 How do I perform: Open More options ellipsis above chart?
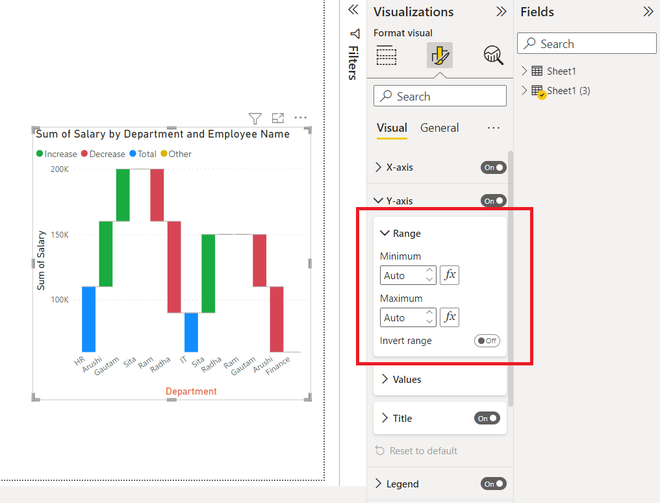pos(301,117)
